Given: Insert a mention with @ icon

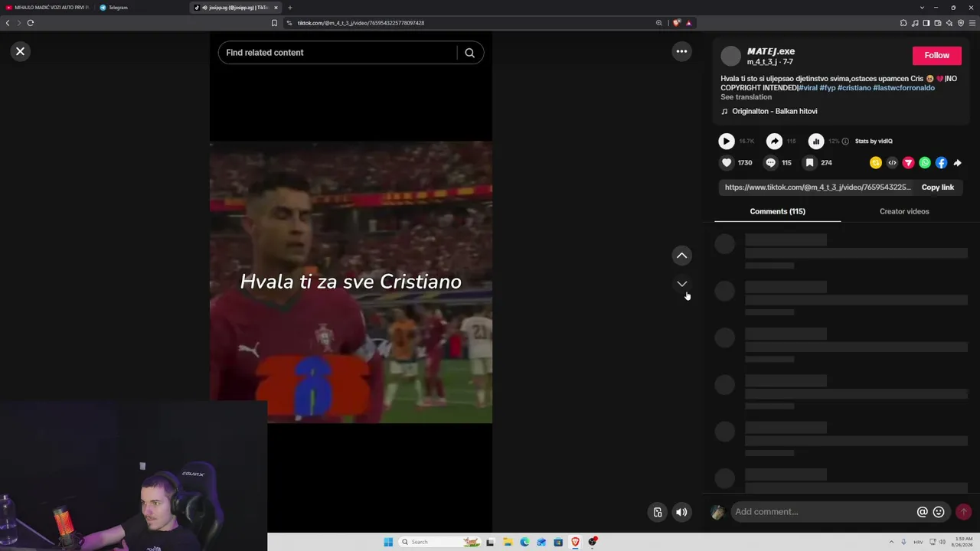Looking at the screenshot, I should 923,512.
